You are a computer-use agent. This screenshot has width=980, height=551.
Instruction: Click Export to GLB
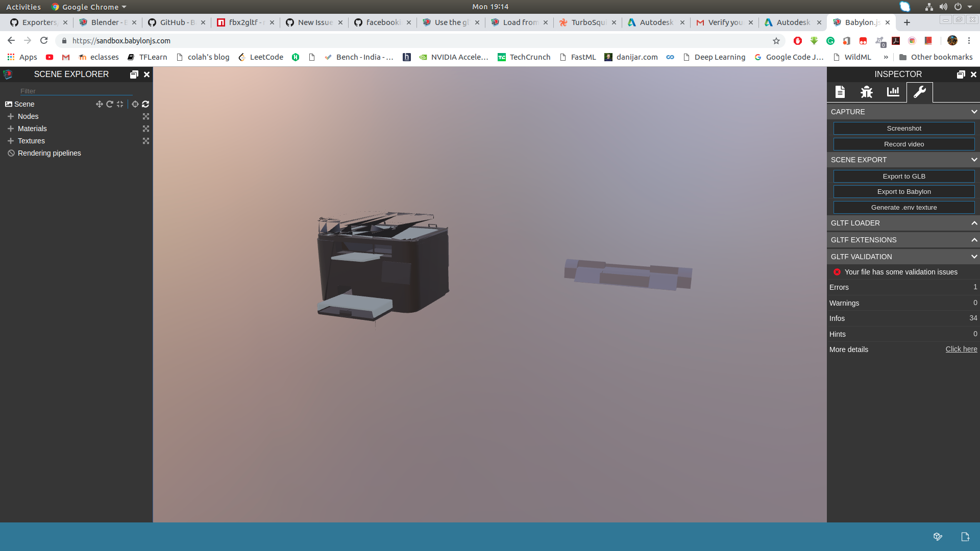tap(903, 176)
